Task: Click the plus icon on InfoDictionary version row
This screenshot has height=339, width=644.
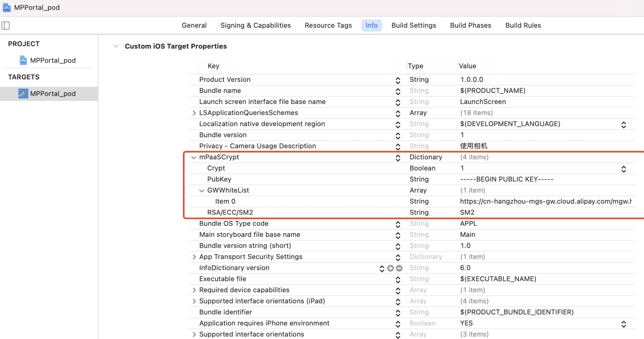Action: point(390,268)
